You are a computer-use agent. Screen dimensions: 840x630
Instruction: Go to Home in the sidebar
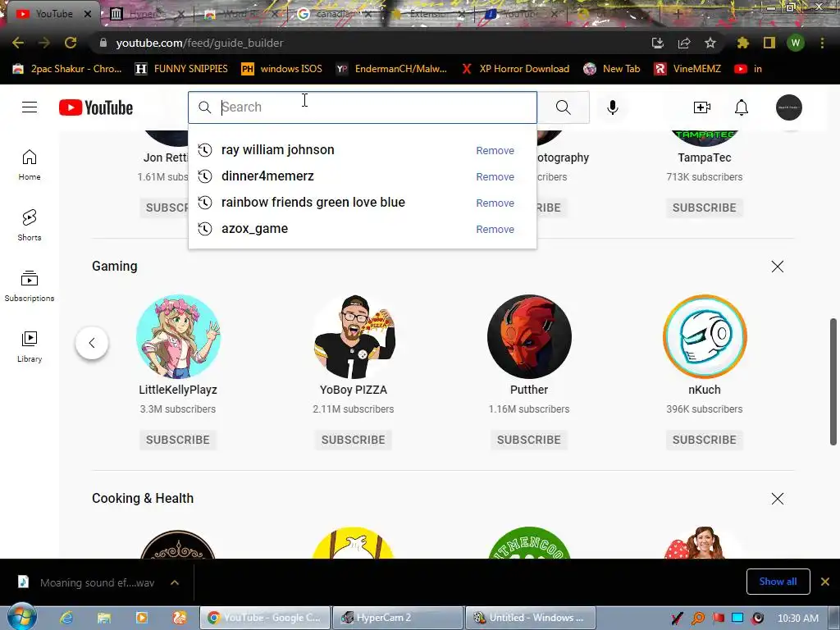[30, 164]
